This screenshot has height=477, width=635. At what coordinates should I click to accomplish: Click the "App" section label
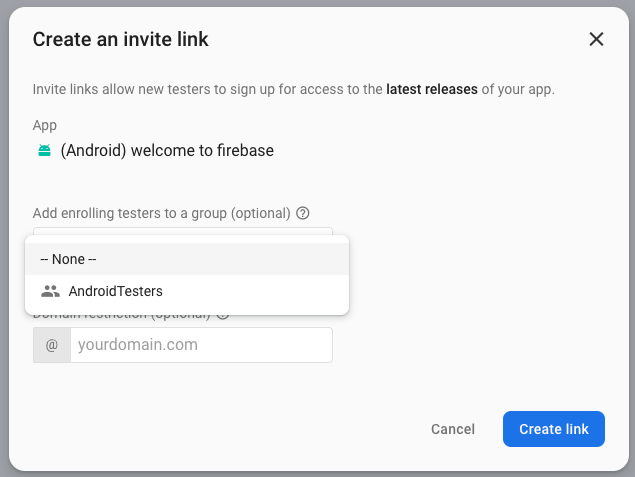click(x=45, y=126)
